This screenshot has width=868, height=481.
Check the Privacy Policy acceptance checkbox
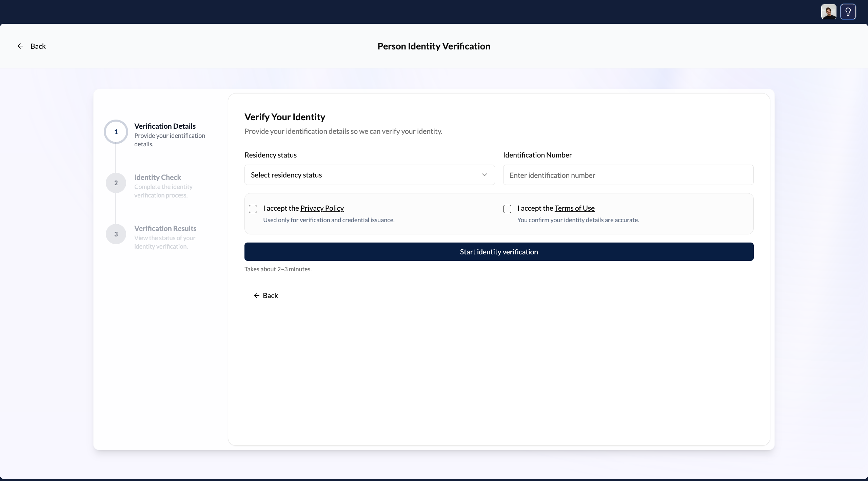click(253, 209)
